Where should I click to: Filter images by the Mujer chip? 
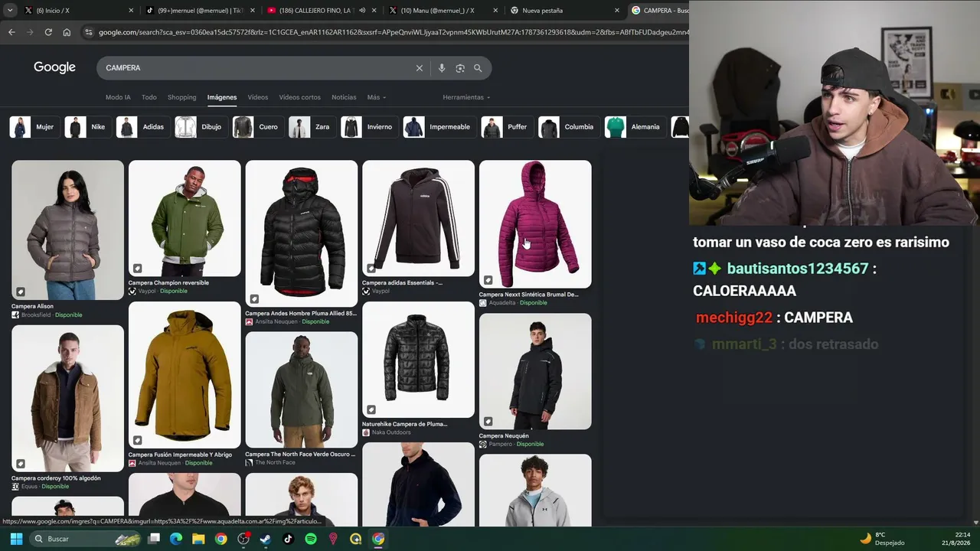point(34,127)
